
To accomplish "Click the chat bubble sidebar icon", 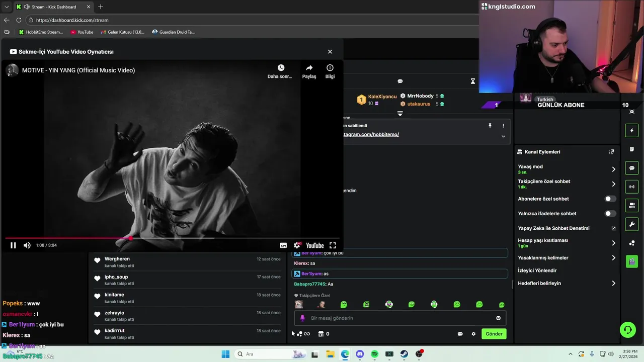I will [x=632, y=168].
